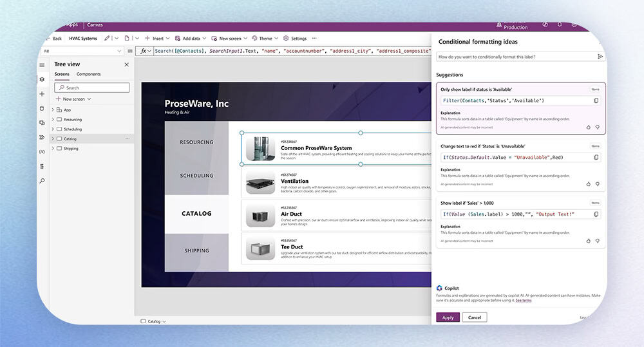
Task: Click the Tree view layers icon in sidebar
Action: (x=42, y=79)
